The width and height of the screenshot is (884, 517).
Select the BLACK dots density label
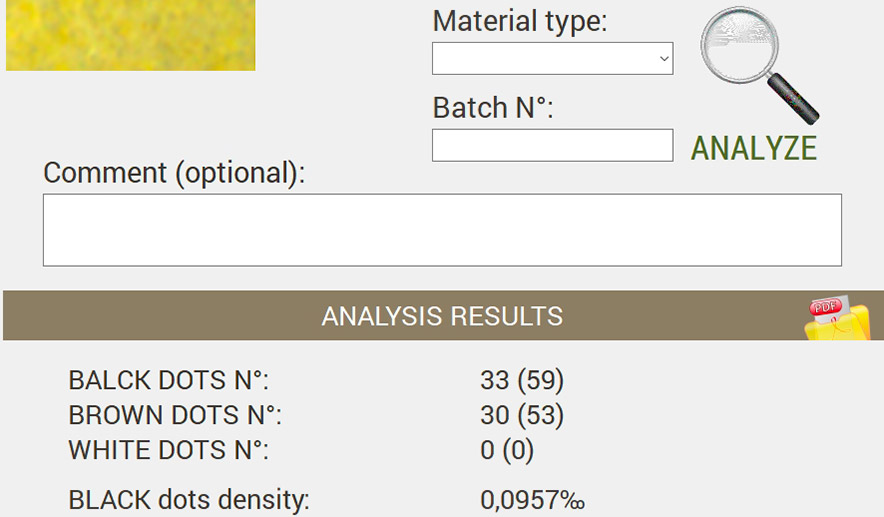[x=189, y=500]
